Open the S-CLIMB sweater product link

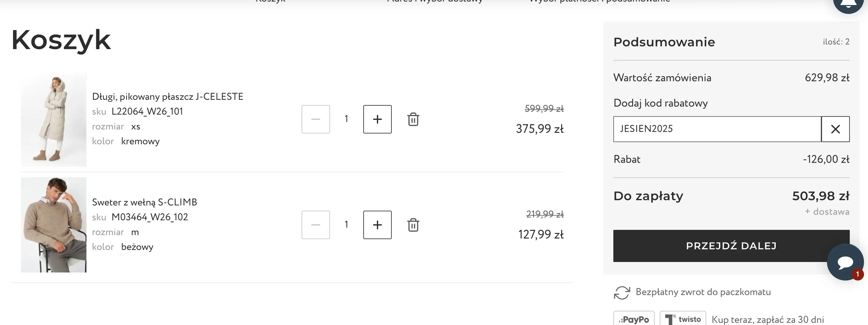[x=144, y=202]
